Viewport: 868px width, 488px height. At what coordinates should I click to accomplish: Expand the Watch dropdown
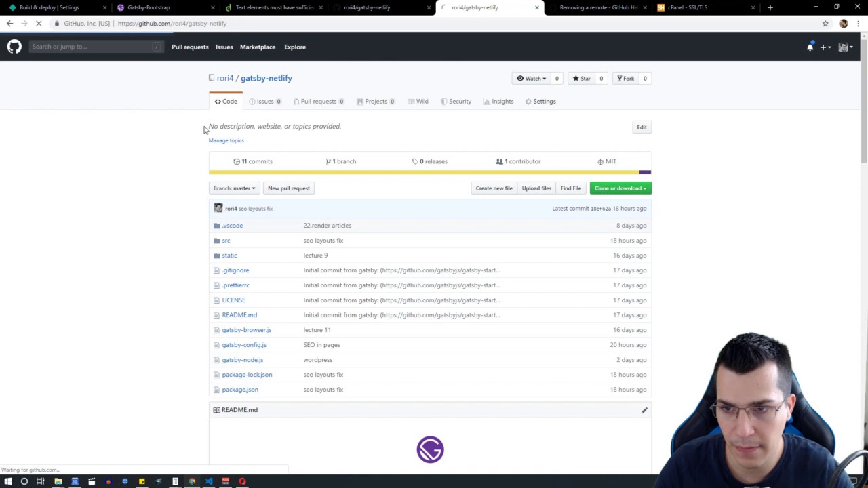pyautogui.click(x=531, y=79)
